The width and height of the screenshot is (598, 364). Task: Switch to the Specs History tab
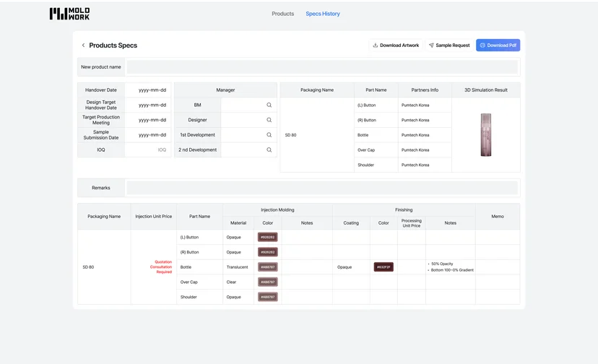point(323,14)
